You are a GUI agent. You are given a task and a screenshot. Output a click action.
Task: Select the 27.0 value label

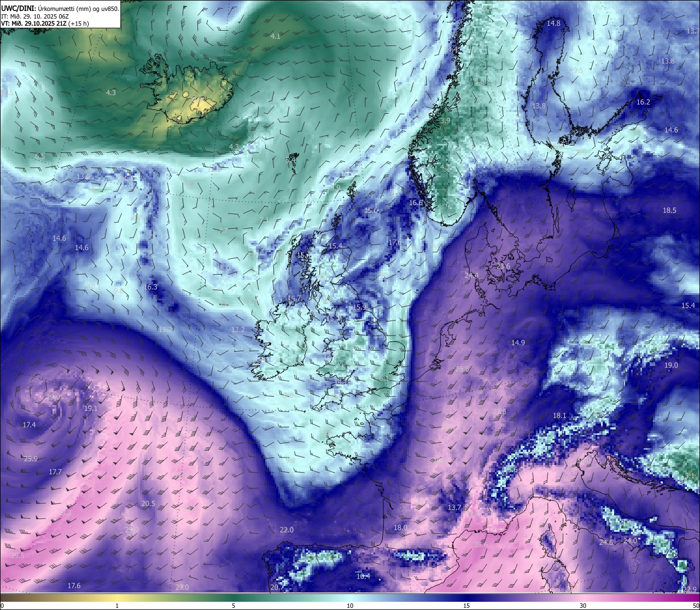coord(182,588)
